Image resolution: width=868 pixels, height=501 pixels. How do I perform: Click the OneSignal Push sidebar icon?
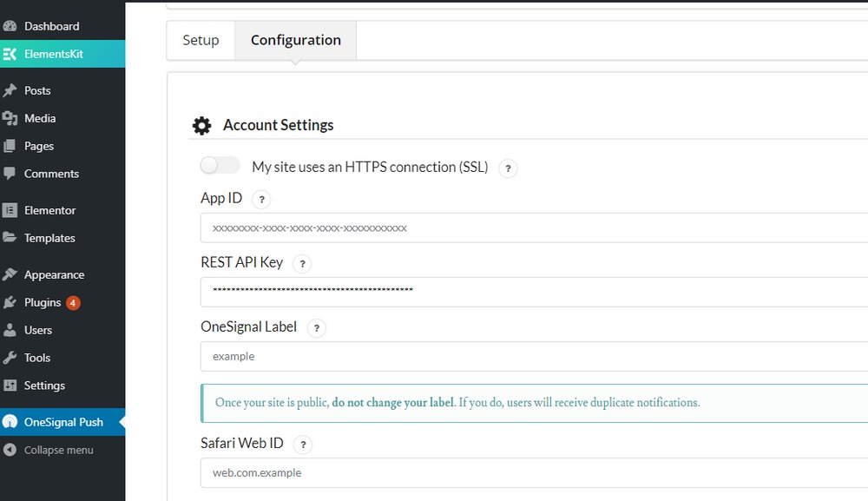click(10, 422)
